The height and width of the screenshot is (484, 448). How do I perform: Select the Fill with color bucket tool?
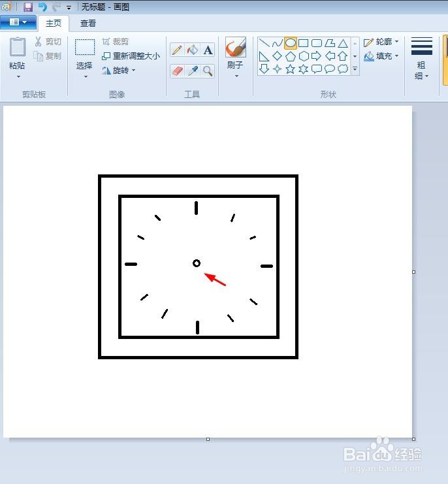pyautogui.click(x=193, y=50)
